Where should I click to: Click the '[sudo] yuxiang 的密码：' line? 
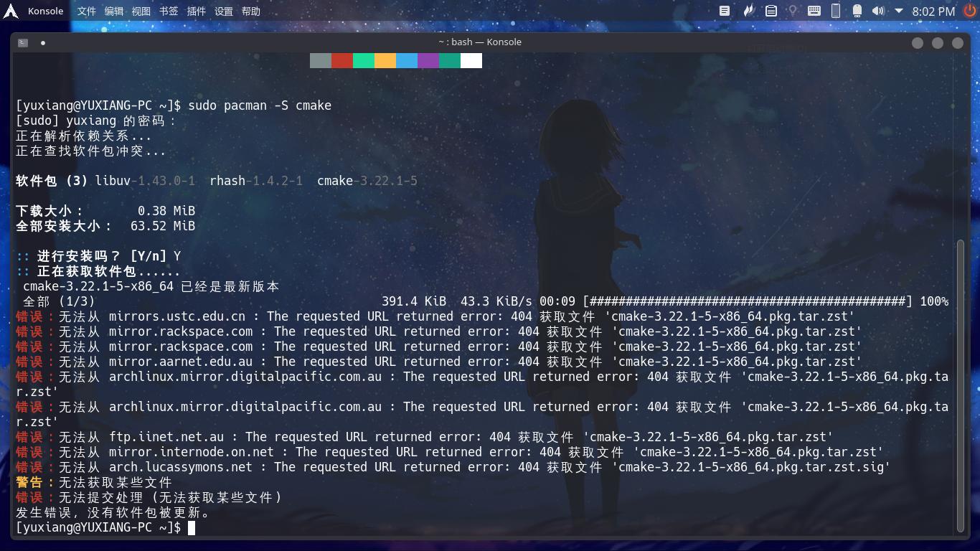tap(96, 121)
